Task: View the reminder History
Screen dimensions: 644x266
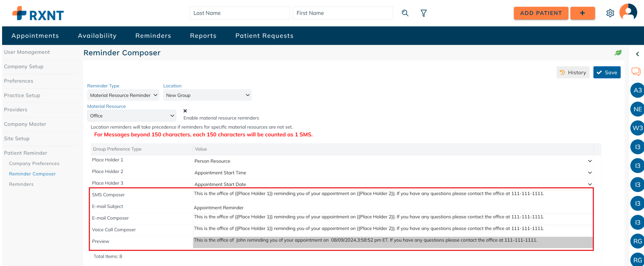Action: point(573,72)
